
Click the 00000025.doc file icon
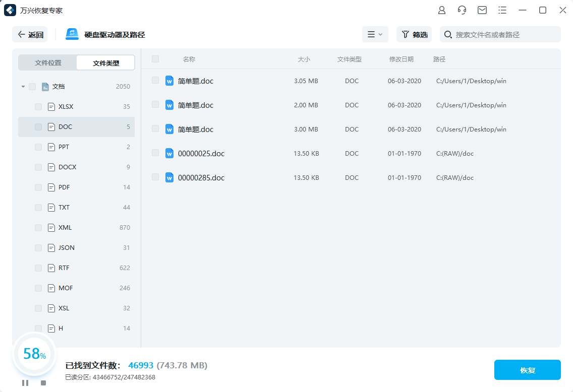[x=169, y=153]
